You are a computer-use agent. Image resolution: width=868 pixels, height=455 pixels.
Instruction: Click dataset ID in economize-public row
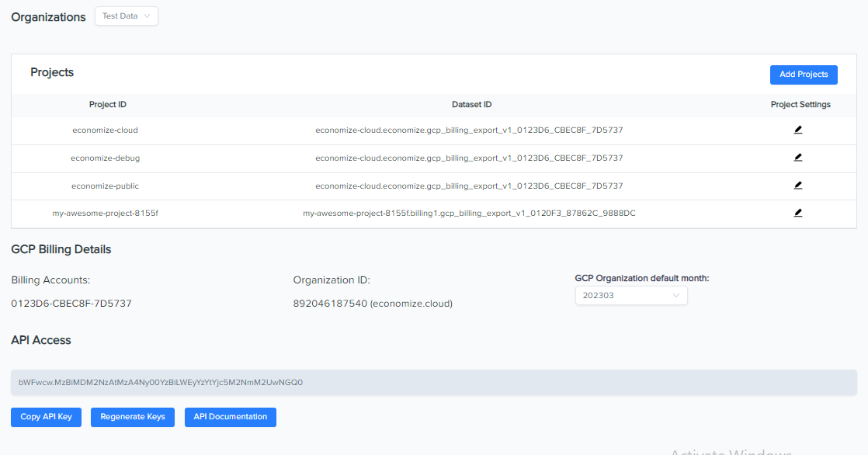coord(469,186)
